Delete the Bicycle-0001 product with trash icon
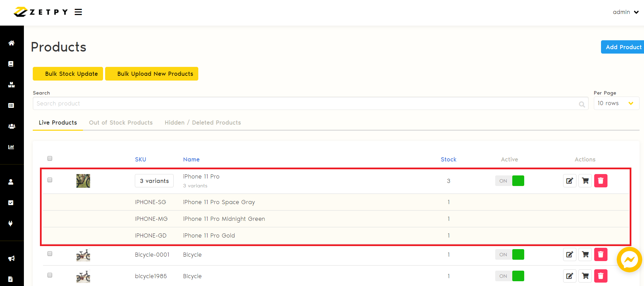This screenshot has height=286, width=644. (601, 255)
